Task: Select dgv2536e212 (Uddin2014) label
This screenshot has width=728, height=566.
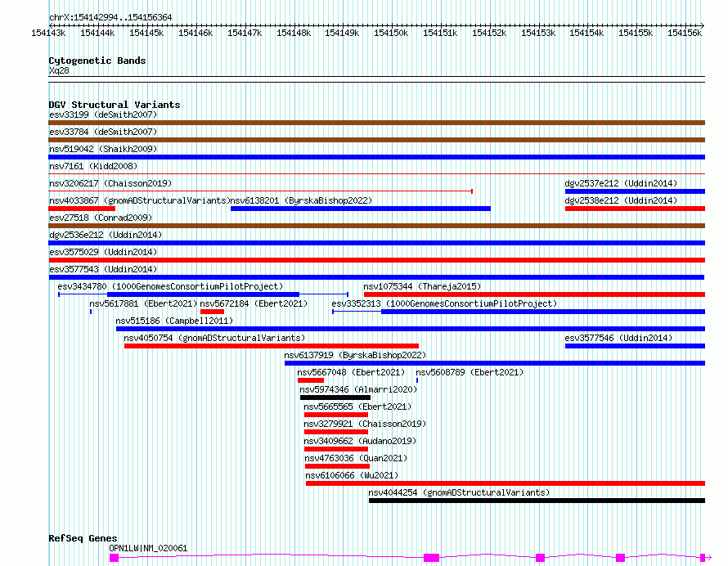Action: tap(106, 235)
